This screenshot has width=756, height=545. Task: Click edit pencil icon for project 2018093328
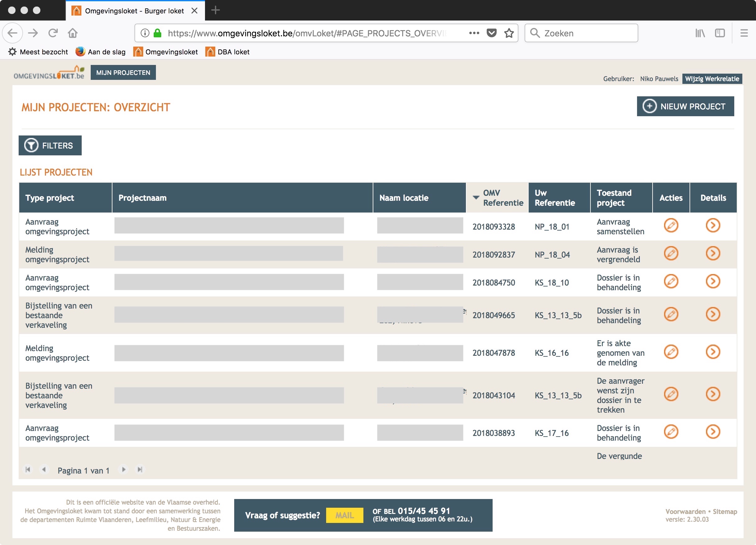pyautogui.click(x=671, y=226)
